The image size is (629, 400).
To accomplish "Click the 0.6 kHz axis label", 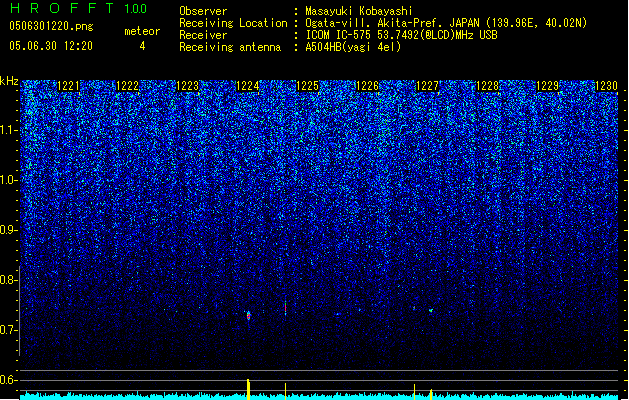I will point(8,380).
